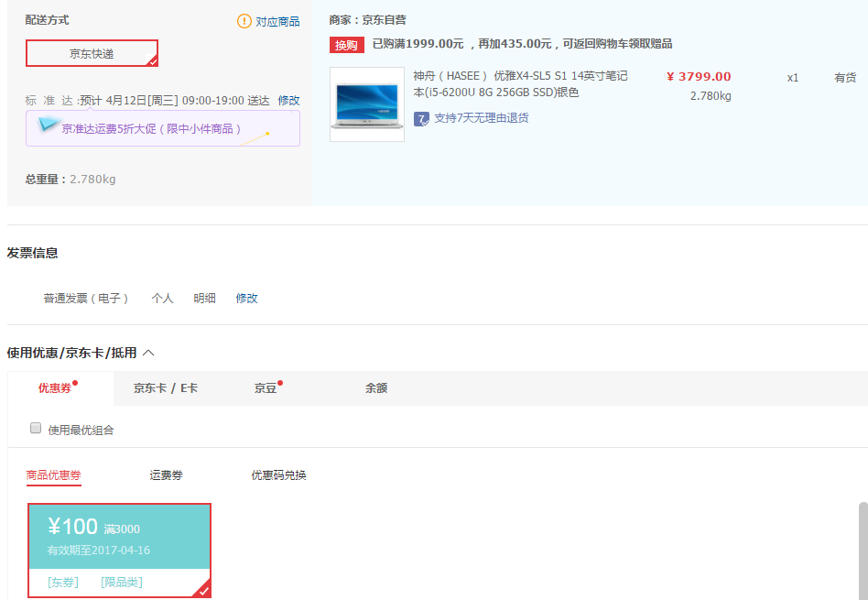Click the orange exclamation warning icon
This screenshot has height=600, width=868.
pyautogui.click(x=244, y=21)
